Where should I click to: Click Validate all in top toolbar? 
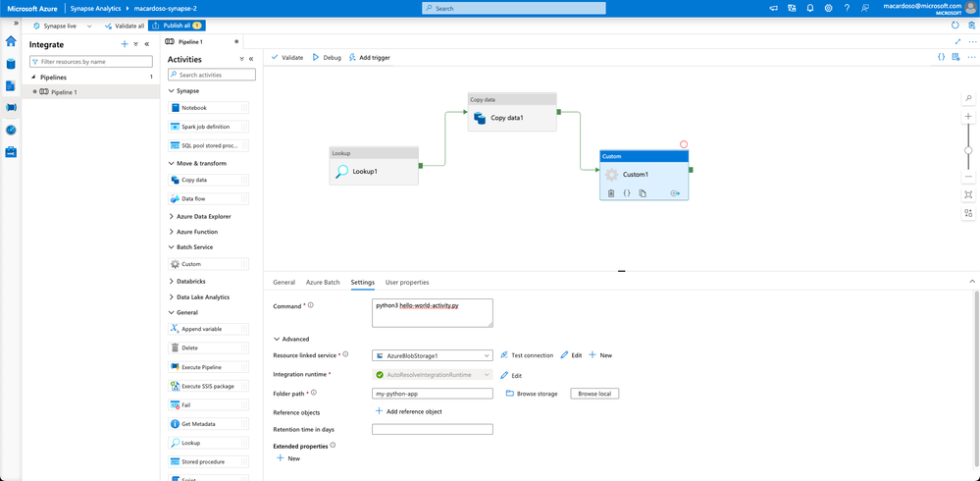coord(125,26)
